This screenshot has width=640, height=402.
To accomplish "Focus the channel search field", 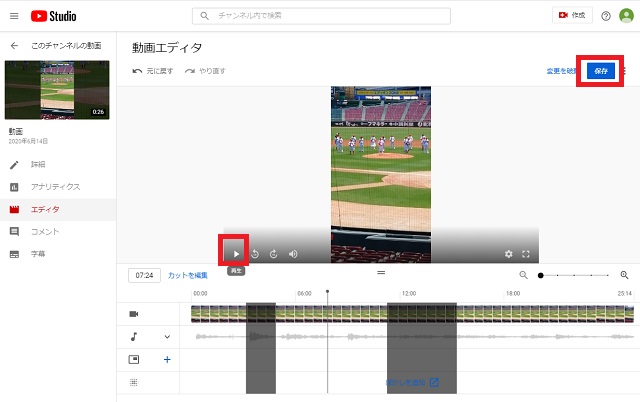I will (321, 16).
